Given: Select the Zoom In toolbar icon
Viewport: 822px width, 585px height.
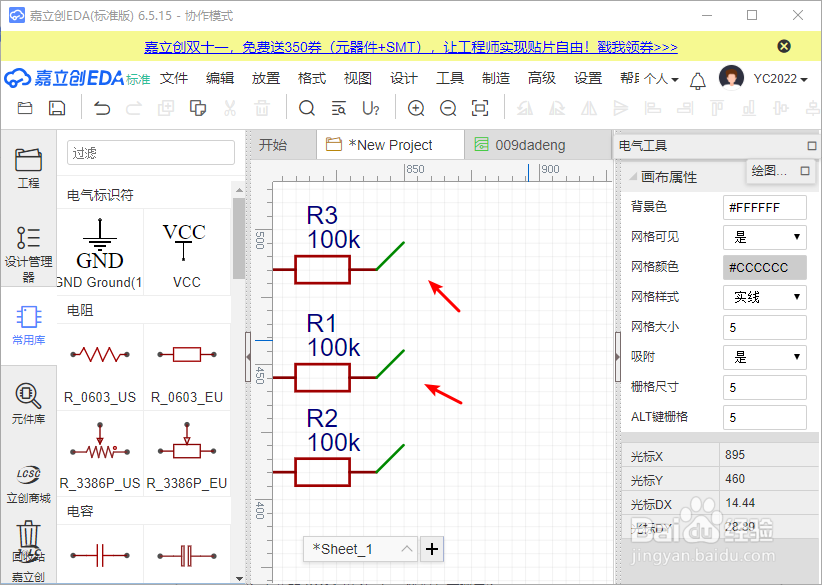Looking at the screenshot, I should [416, 108].
